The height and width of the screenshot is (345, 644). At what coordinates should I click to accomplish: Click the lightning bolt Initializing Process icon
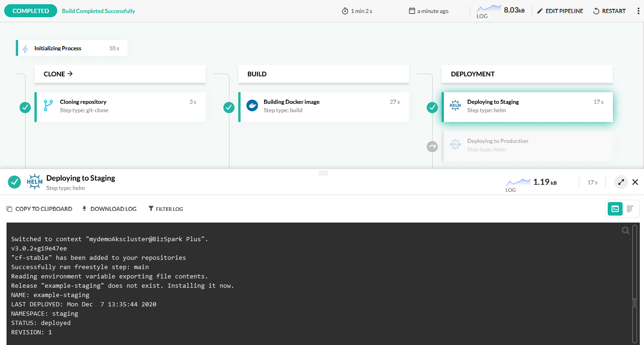[x=25, y=48]
